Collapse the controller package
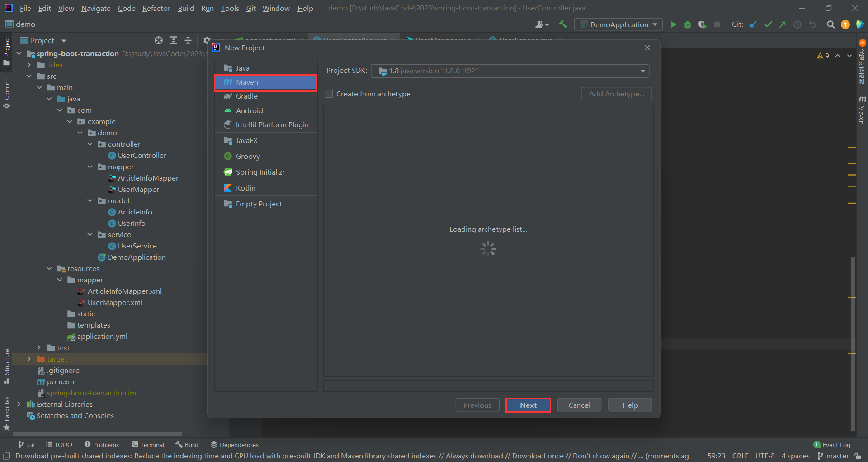 (90, 144)
